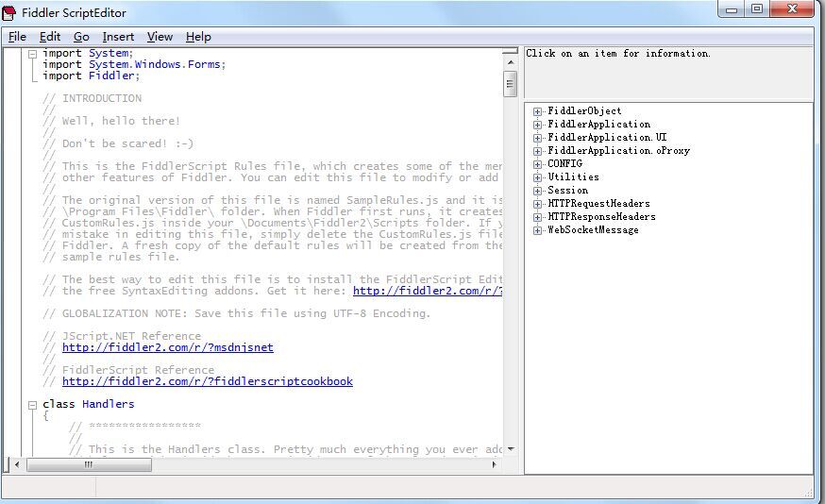Open the SyntaxEditing addons link
This screenshot has width=825, height=504.
click(x=428, y=291)
